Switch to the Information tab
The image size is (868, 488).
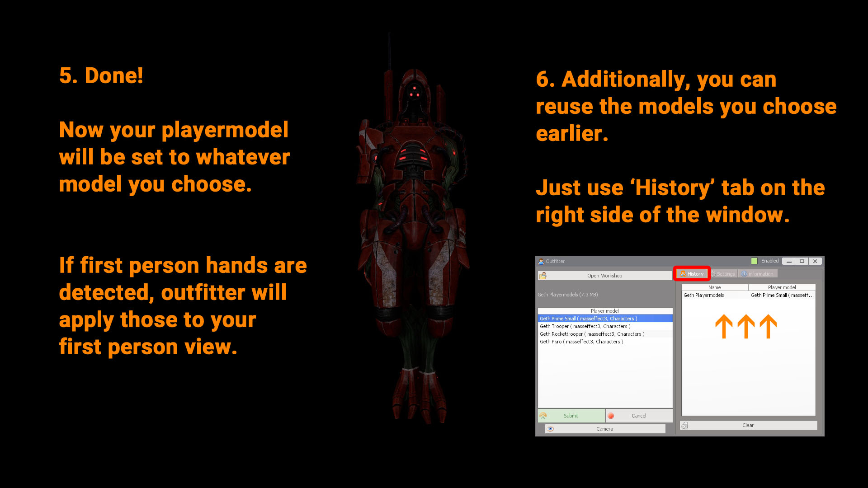pos(760,274)
